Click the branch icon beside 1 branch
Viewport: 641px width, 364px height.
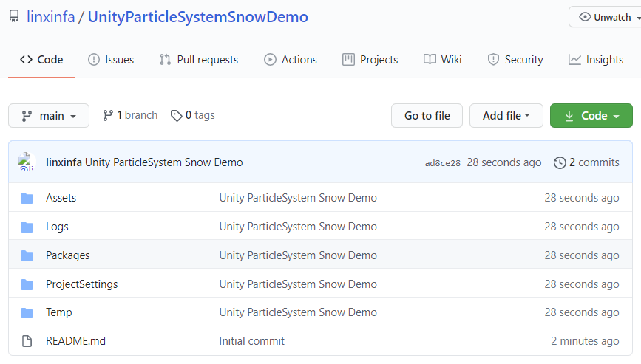tap(108, 116)
